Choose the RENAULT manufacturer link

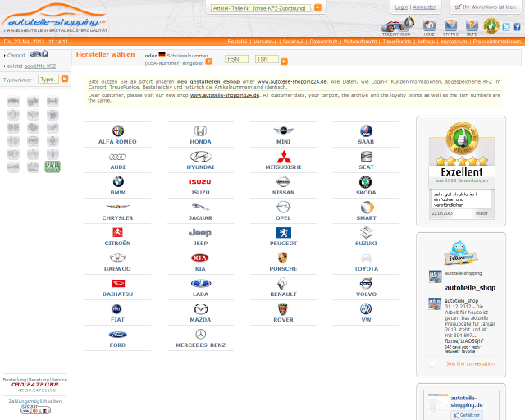[x=283, y=294]
